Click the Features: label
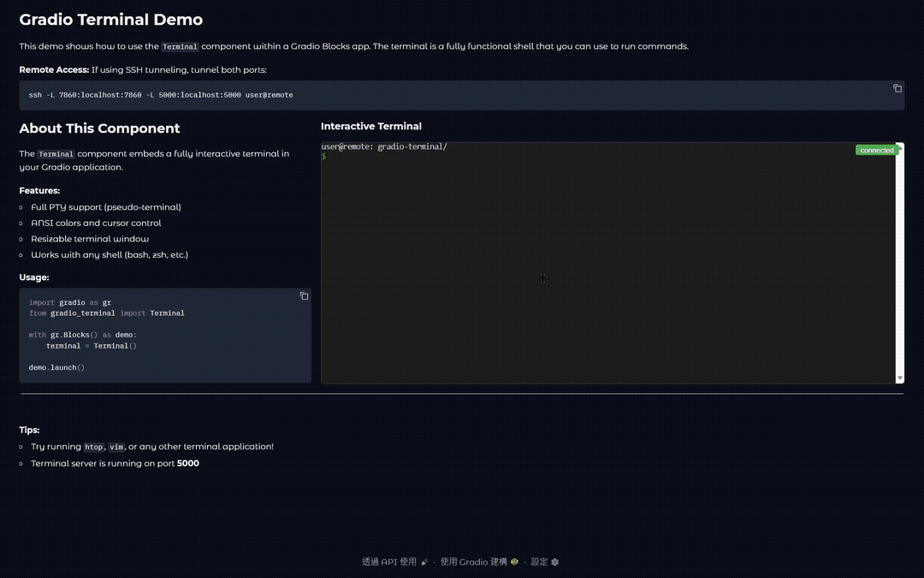The height and width of the screenshot is (578, 924). 39,190
